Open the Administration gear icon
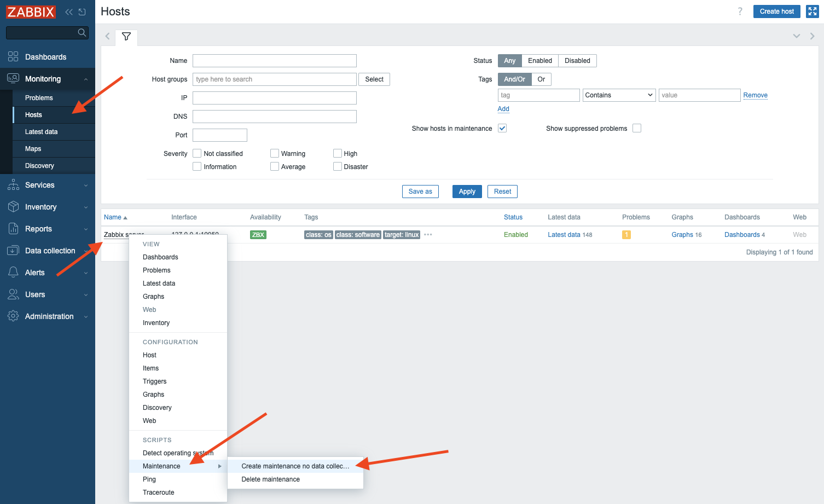 pos(12,316)
